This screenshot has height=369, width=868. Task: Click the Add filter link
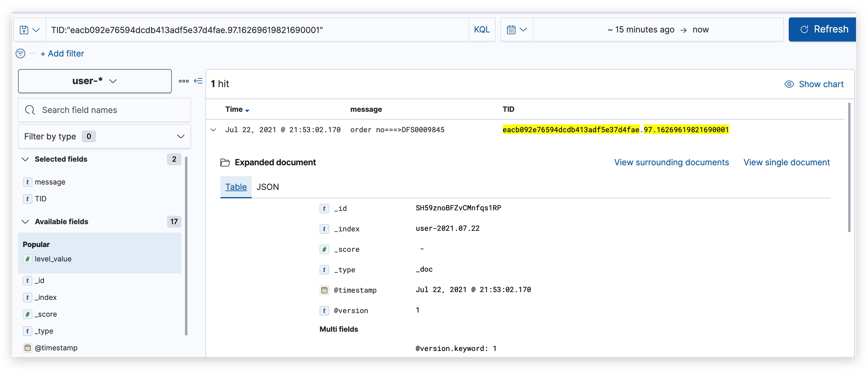pyautogui.click(x=62, y=53)
